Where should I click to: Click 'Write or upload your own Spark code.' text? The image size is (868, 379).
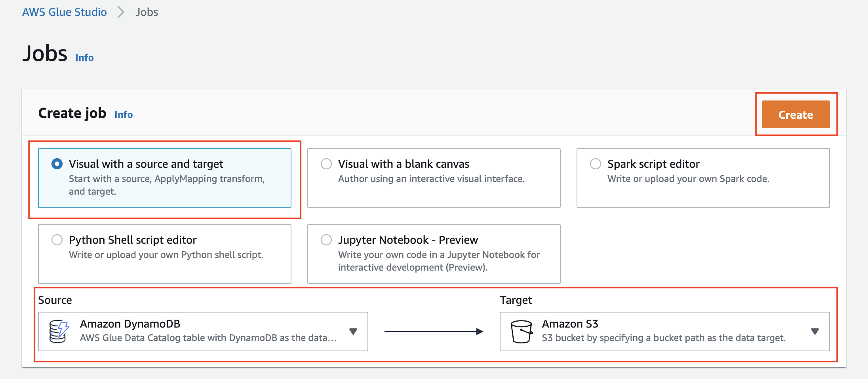point(688,179)
